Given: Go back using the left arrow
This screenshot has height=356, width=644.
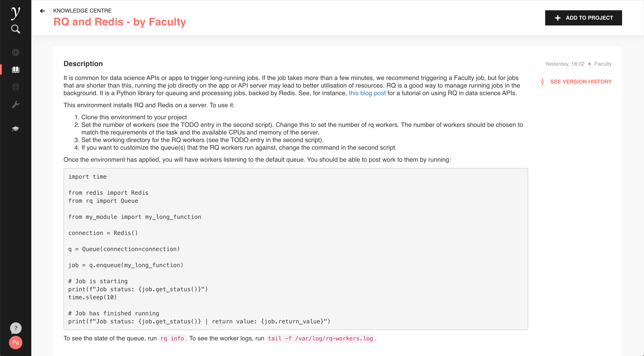Looking at the screenshot, I should (42, 11).
